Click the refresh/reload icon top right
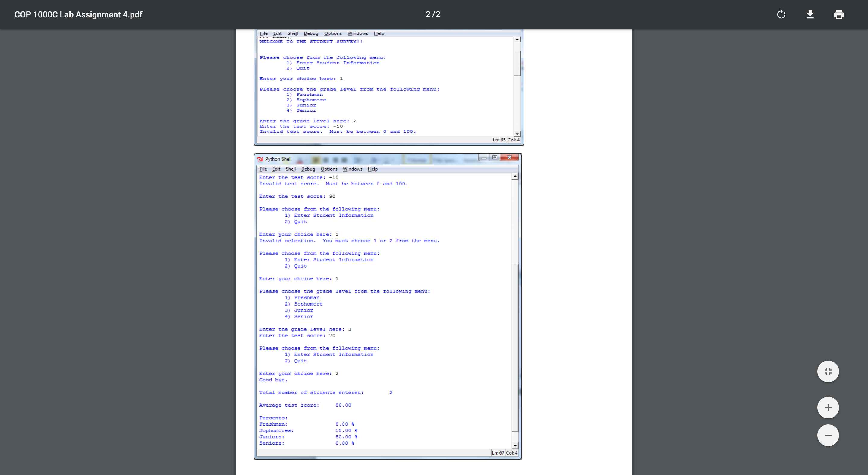This screenshot has width=868, height=475. 781,14
